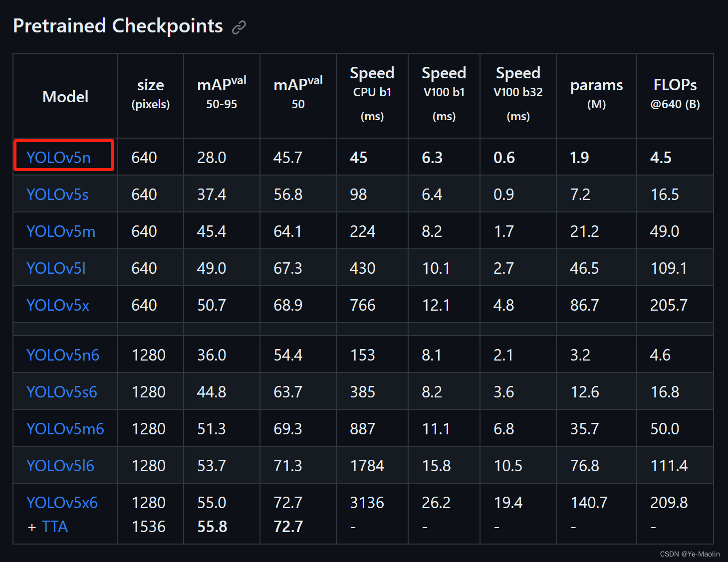Open the YOLOv5n model link
The image size is (728, 562).
58,158
